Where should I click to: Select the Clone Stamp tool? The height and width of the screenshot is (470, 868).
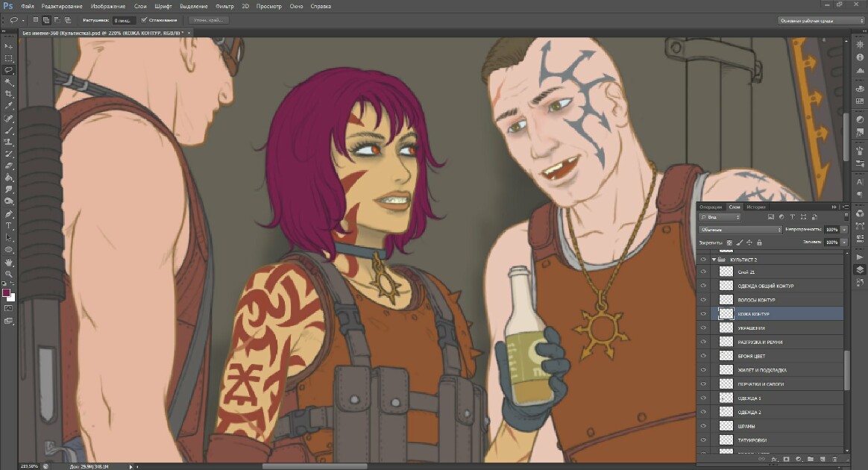coord(8,142)
